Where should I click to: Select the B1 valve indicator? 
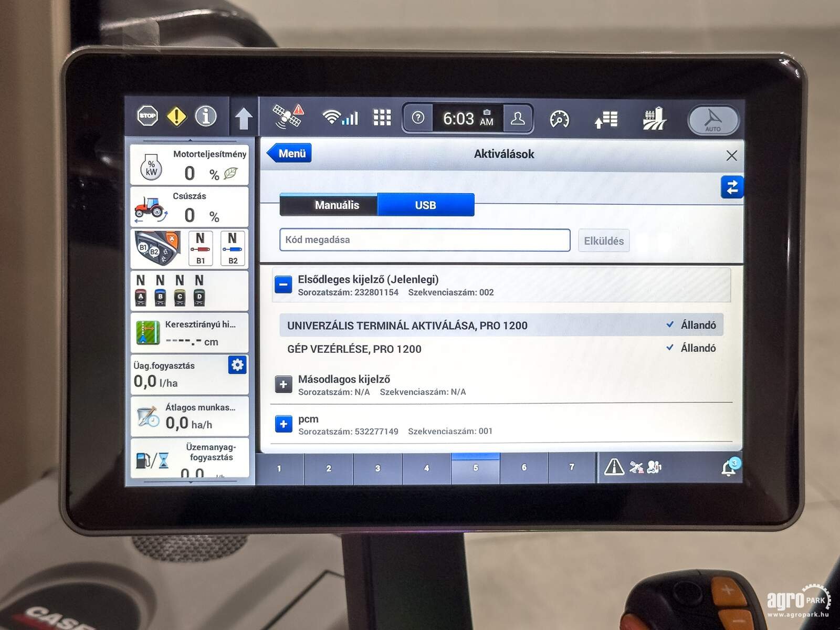coord(201,248)
